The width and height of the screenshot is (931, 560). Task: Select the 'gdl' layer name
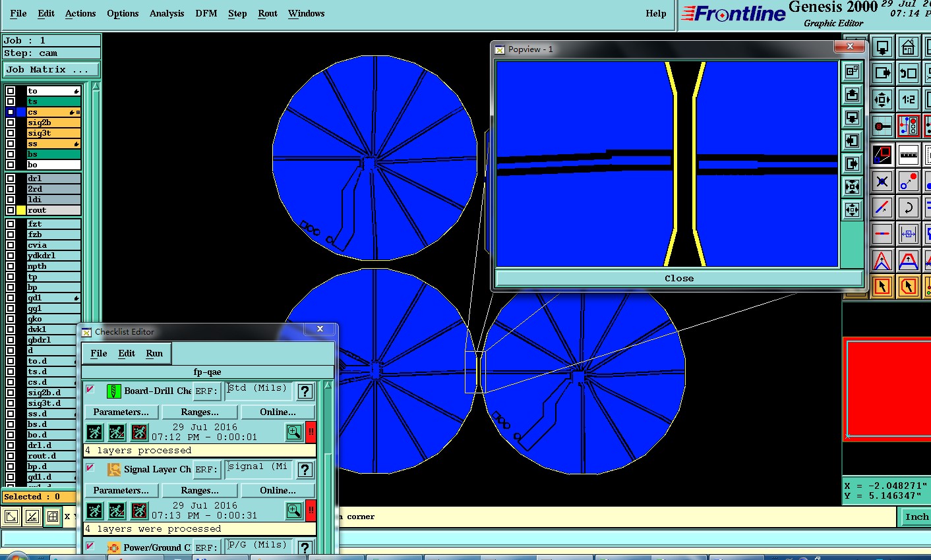coord(53,298)
